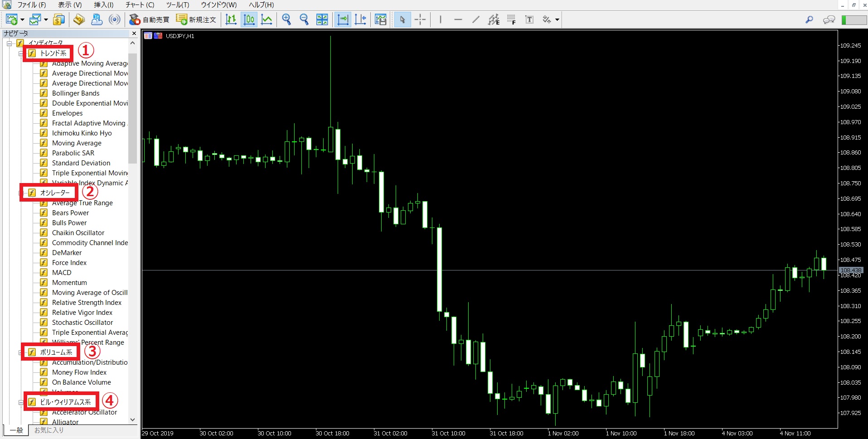Switch chart to line chart mode

267,19
